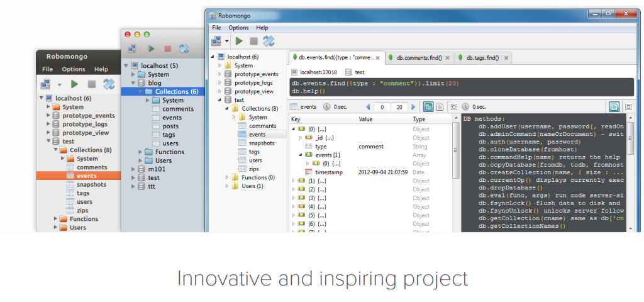Click the blue rotate icon in the Windows toolbar
Screen dimensions: 644x302
[269, 41]
